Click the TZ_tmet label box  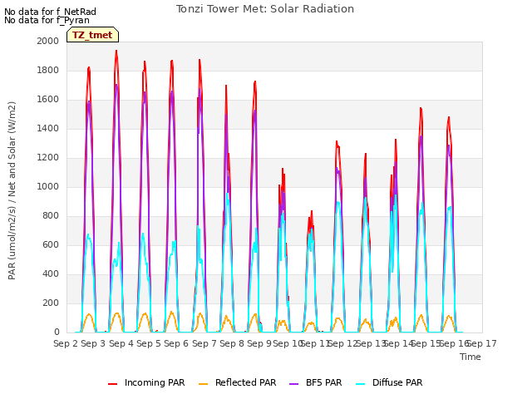coord(92,35)
